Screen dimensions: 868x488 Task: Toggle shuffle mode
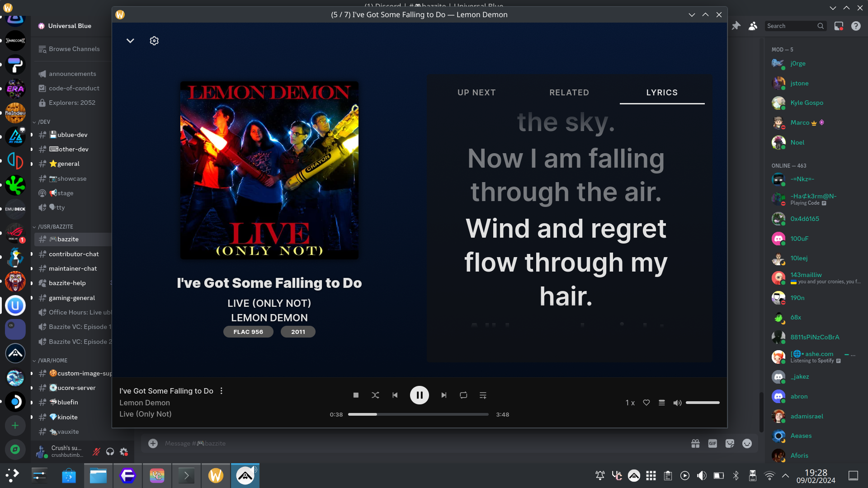(x=375, y=395)
